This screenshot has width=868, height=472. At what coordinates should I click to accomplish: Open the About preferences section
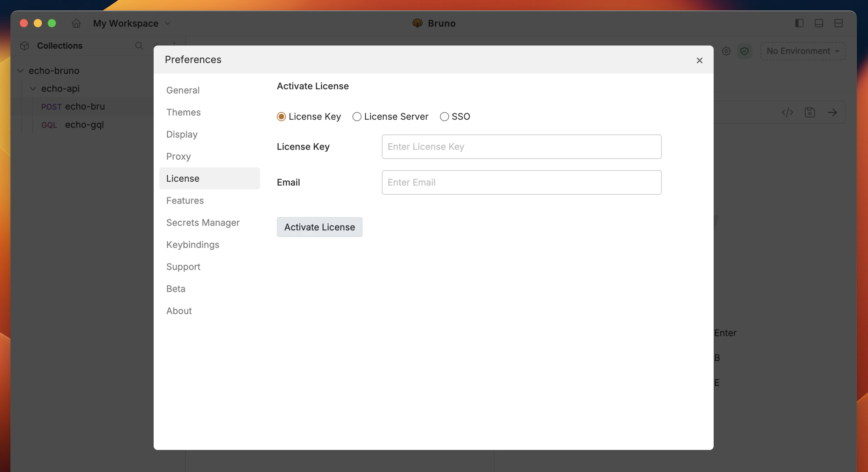click(x=179, y=311)
